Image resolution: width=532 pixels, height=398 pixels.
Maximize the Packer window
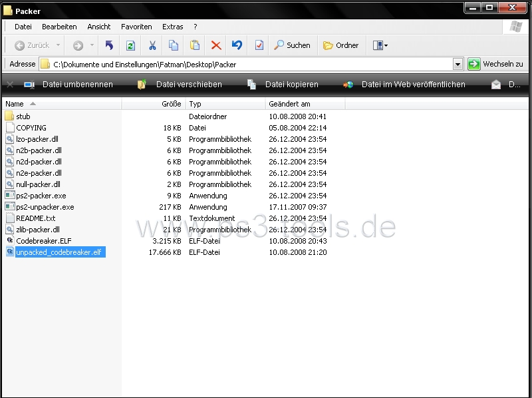[x=489, y=7]
